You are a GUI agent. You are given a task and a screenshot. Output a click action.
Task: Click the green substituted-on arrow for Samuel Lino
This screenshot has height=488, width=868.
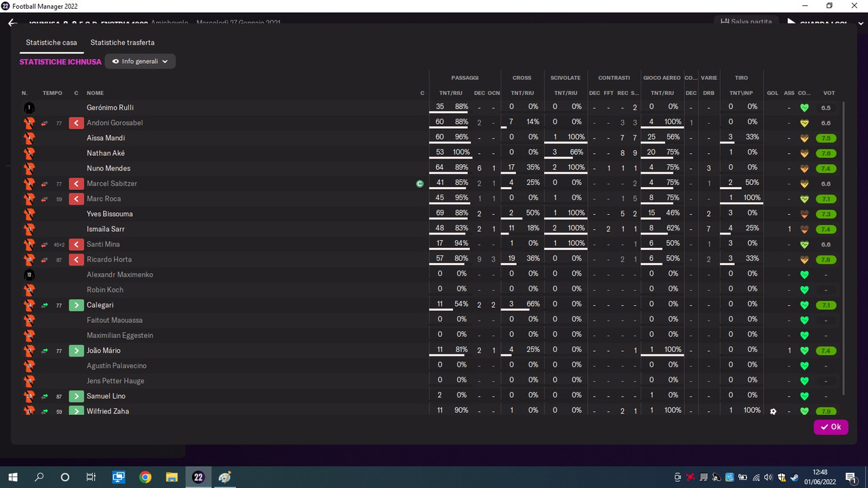[x=77, y=396]
